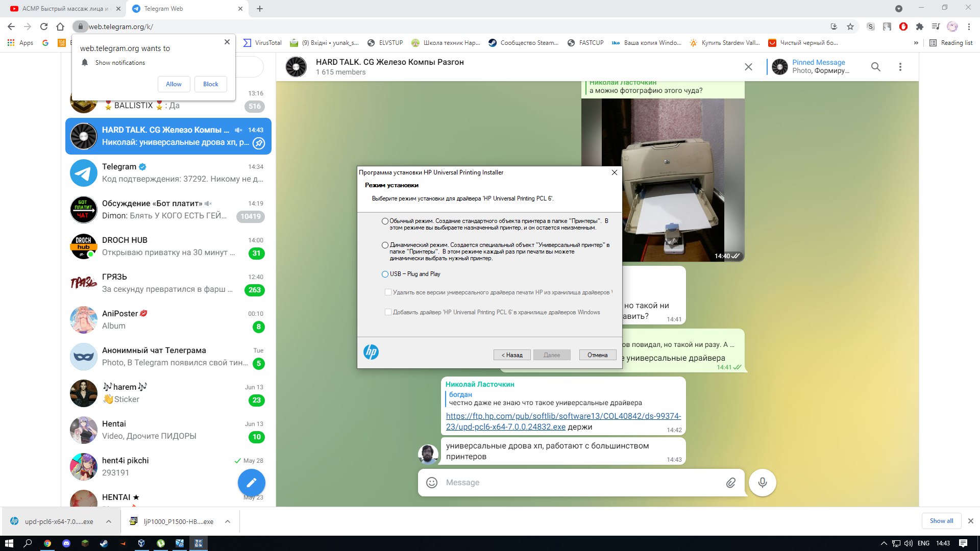Choose USB – Plug and Play option
Screen dimensions: 980x551
click(385, 274)
